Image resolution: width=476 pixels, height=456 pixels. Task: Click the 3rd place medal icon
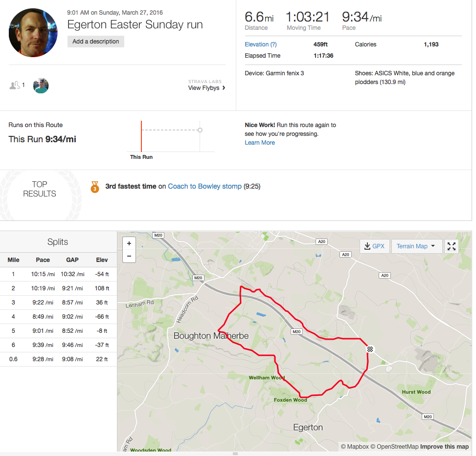coord(95,187)
